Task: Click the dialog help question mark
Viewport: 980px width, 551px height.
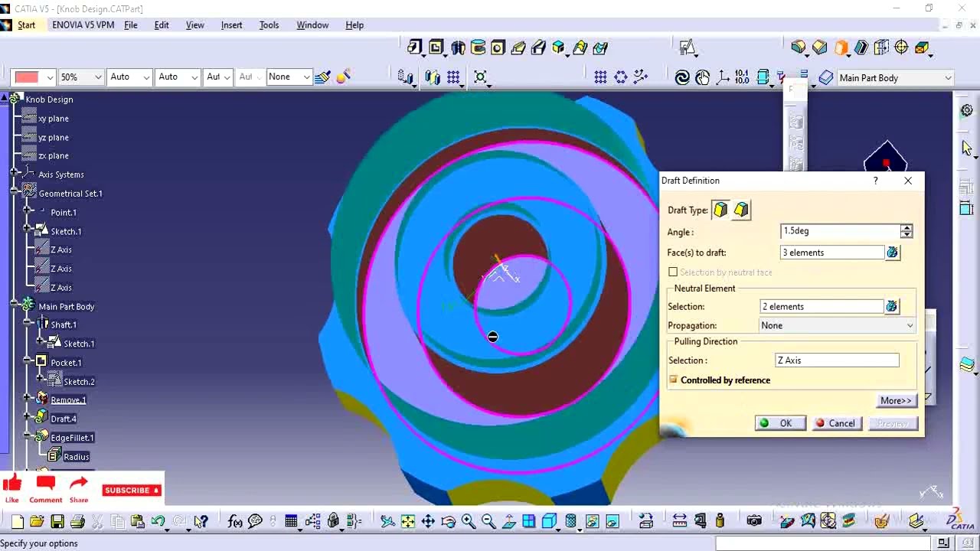Action: [875, 181]
